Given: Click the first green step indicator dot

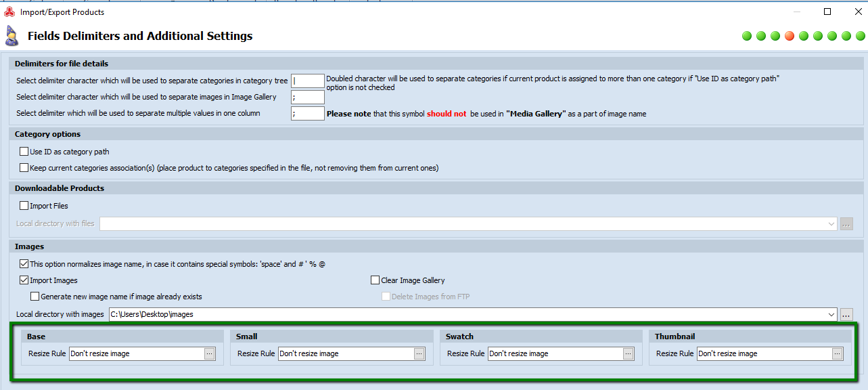Looking at the screenshot, I should (x=747, y=36).
